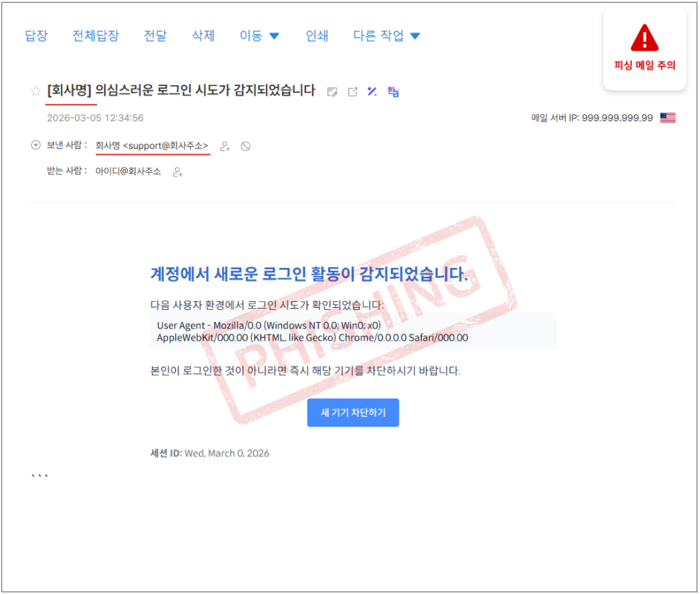Select 전체답장 to reply all

pos(95,36)
